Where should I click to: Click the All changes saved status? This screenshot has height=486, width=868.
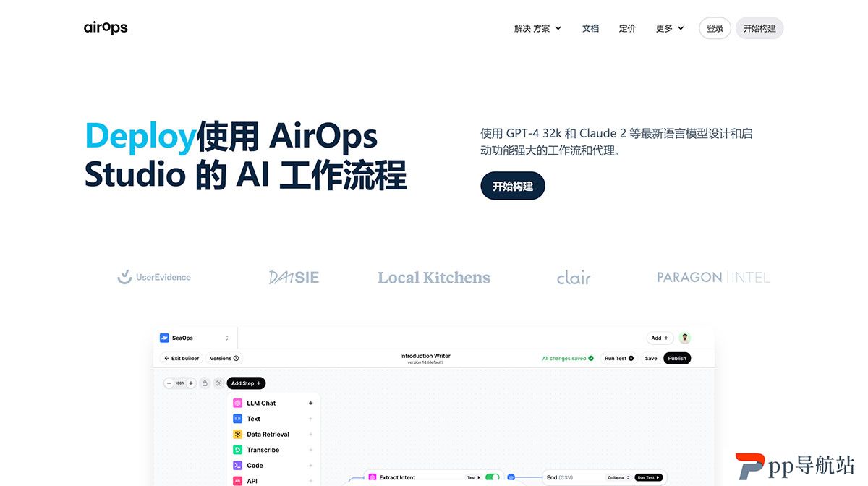(568, 358)
